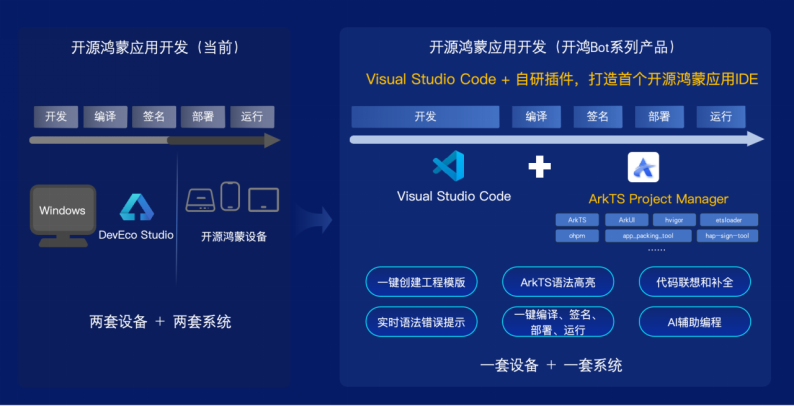This screenshot has height=406, width=794.
Task: Click the 一键编译、签名、部署、运行 pill
Action: (x=558, y=322)
